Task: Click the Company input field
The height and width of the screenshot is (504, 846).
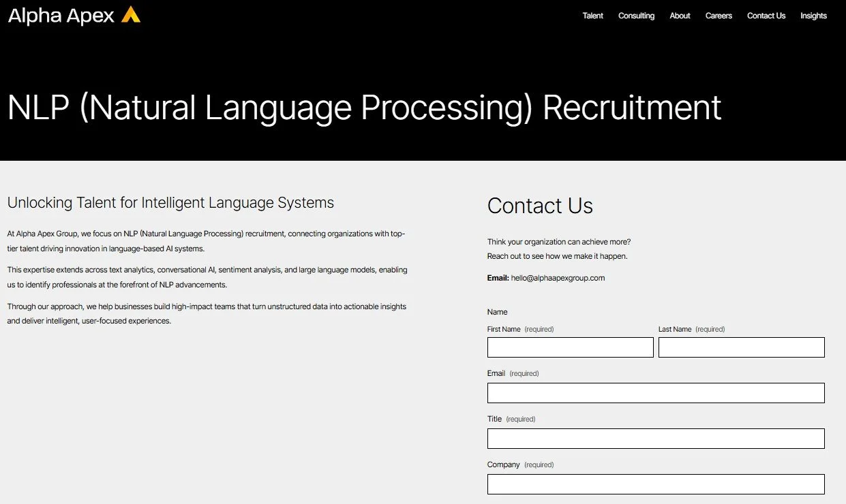Action: [656, 484]
